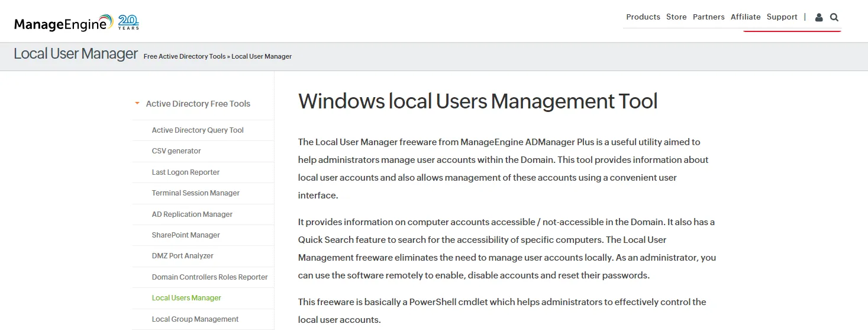Click the Local User Manager breadcrumb
The width and height of the screenshot is (868, 330).
coord(262,56)
